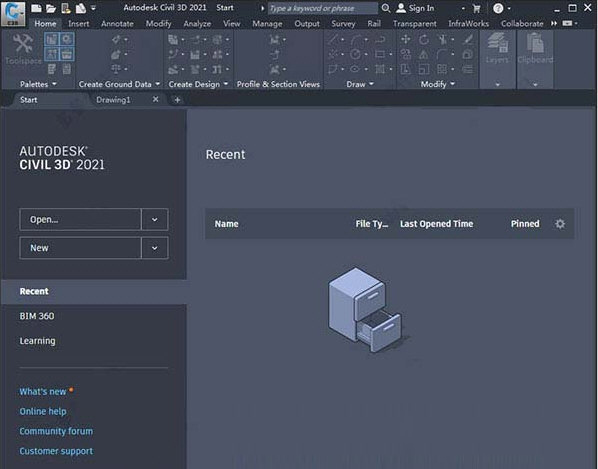This screenshot has height=469, width=598.
Task: Expand the Clipboard panel arrow
Action: [x=535, y=85]
